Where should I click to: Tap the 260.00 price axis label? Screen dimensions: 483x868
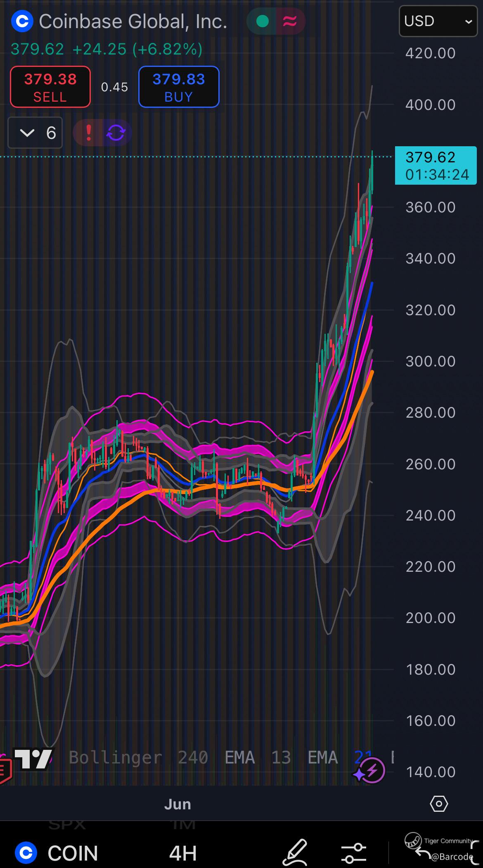point(431,464)
